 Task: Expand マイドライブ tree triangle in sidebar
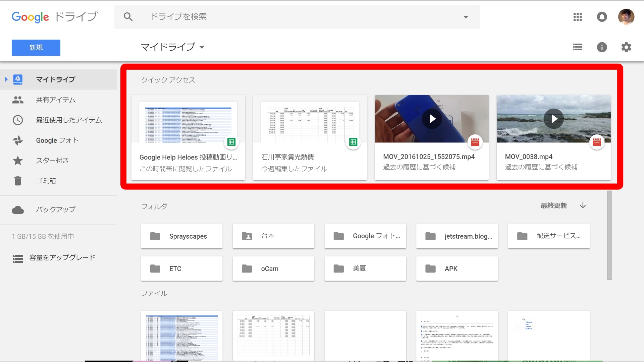coord(6,79)
